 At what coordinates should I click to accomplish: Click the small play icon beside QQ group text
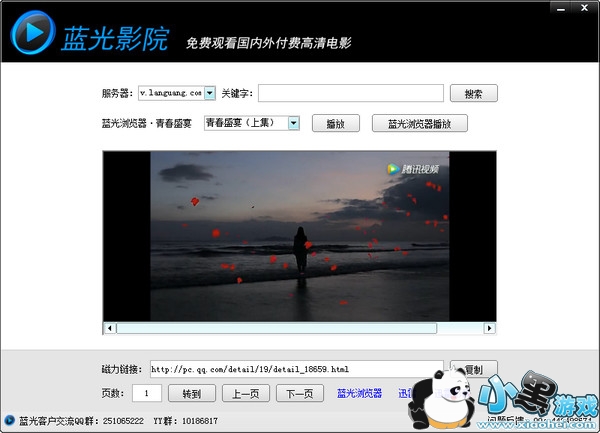coord(9,420)
